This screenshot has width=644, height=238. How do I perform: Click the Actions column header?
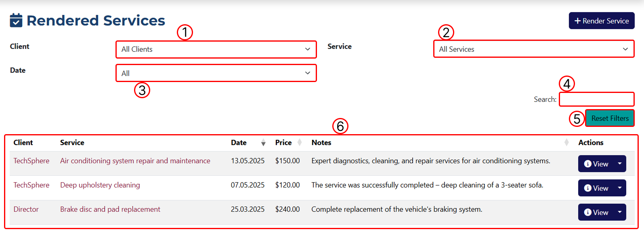(591, 143)
